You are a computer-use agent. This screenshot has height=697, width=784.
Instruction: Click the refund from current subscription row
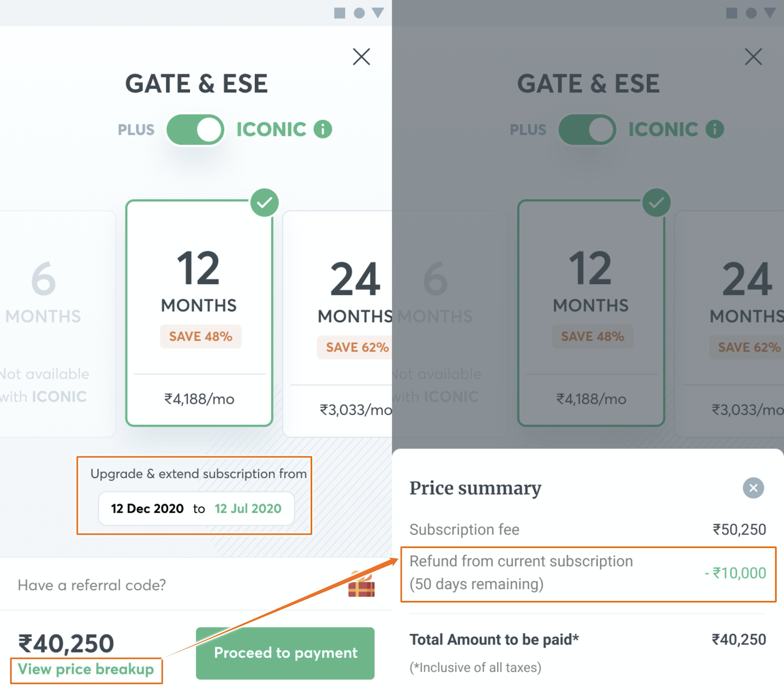(588, 573)
